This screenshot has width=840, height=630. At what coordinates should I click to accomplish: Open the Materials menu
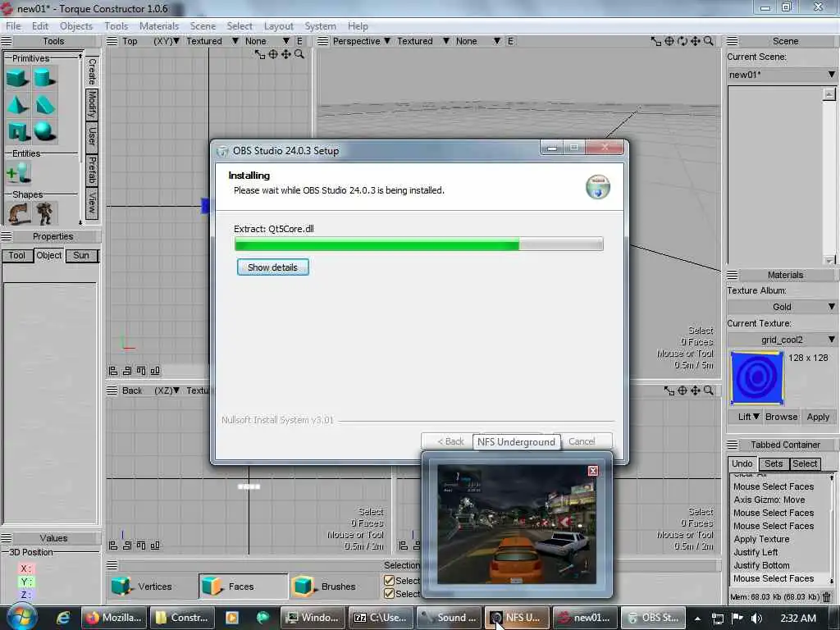pyautogui.click(x=159, y=26)
